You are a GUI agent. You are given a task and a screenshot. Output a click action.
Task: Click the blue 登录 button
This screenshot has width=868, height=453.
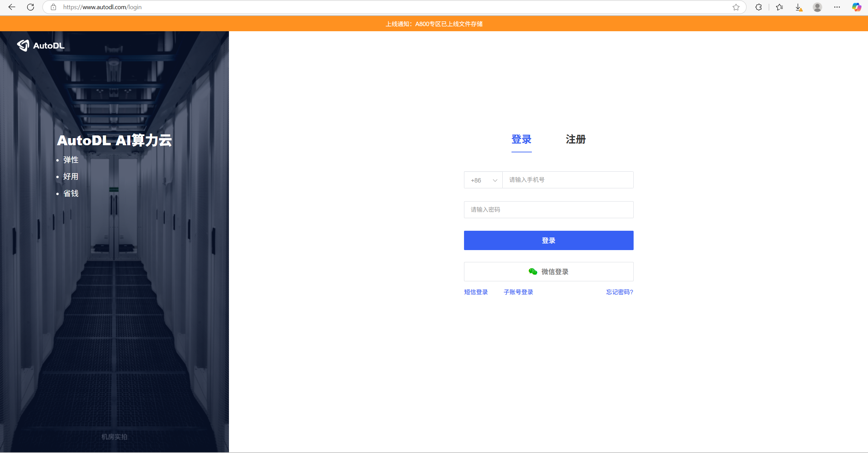(548, 241)
